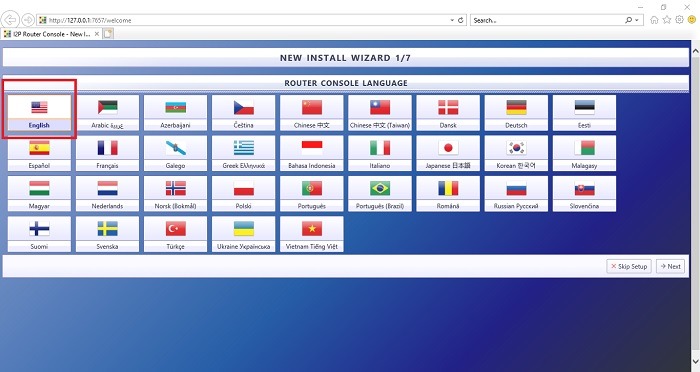Select Greek Ελληνικά tile
This screenshot has width=700, height=372.
click(244, 153)
